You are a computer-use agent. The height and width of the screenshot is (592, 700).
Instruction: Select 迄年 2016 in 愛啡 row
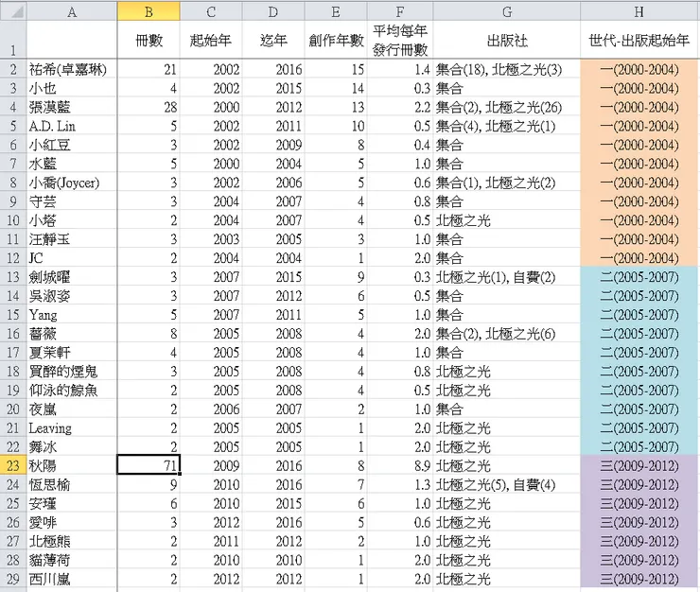273,522
